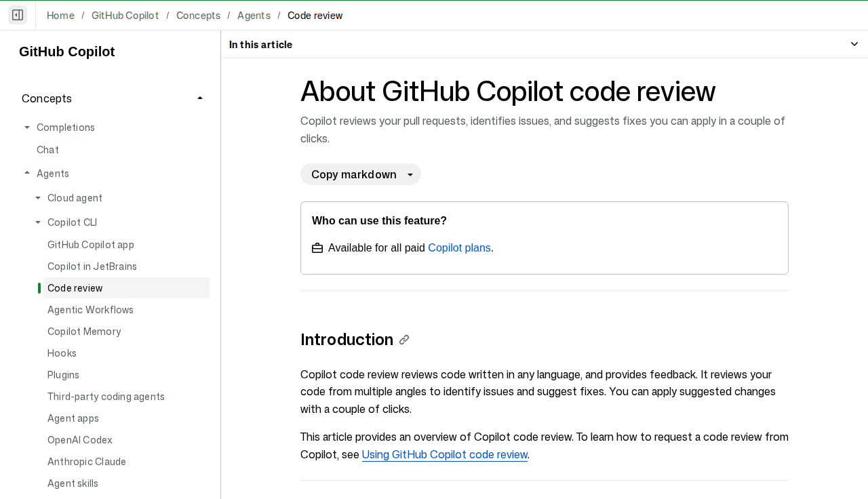The image size is (868, 499).
Task: Open Copilot in JetBrains sidebar item
Action: tap(92, 266)
